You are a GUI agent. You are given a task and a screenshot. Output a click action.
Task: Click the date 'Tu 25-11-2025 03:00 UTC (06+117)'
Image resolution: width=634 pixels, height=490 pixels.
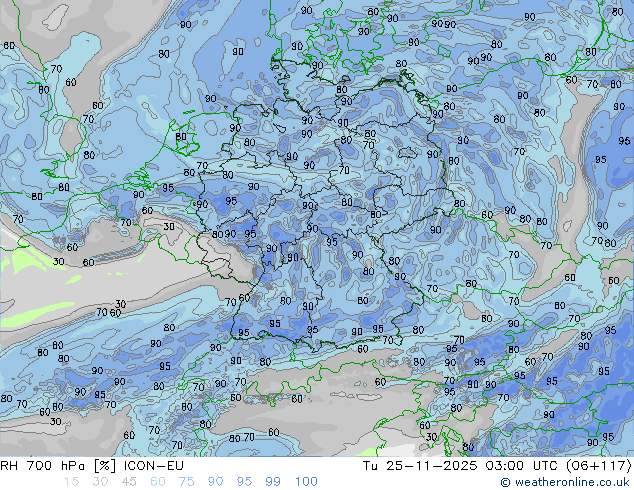pos(498,466)
